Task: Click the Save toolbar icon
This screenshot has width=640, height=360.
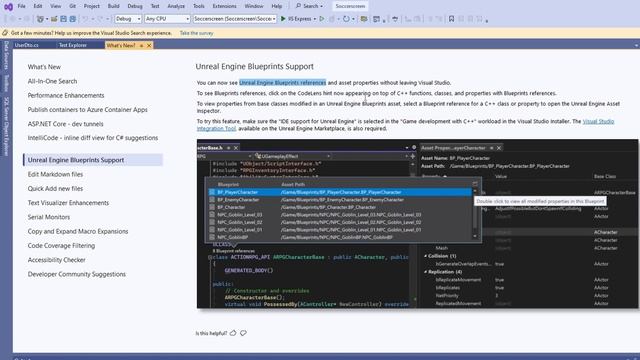Action: point(63,19)
